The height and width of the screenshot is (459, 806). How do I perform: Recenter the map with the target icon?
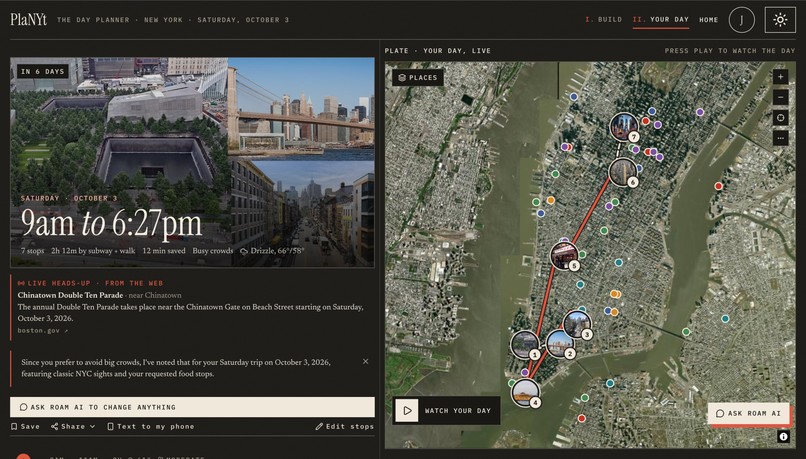click(x=780, y=118)
